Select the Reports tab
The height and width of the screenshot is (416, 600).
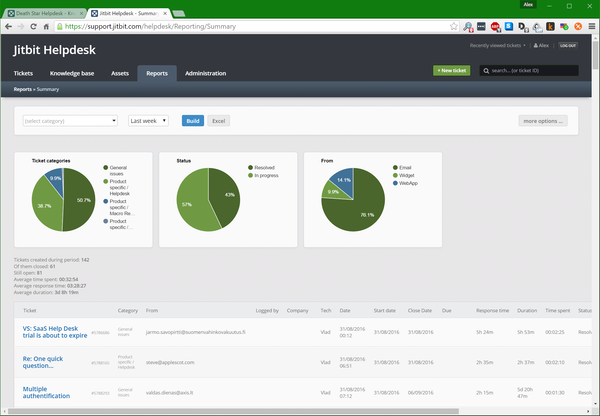[x=157, y=73]
